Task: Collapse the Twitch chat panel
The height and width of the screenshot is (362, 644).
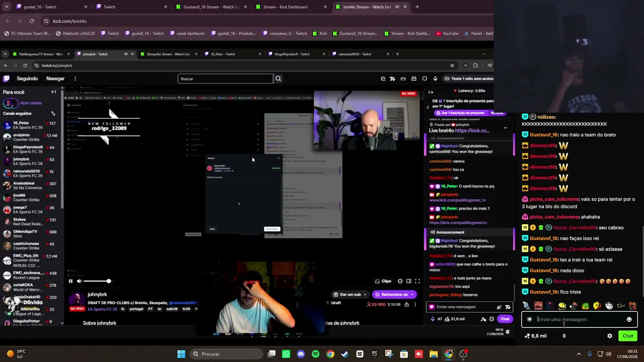Action: point(431,92)
